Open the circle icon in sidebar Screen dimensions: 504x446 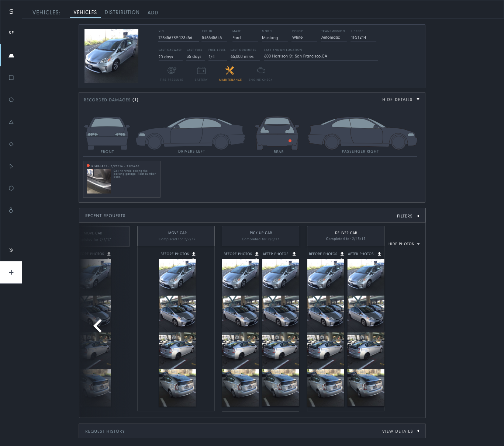point(11,100)
